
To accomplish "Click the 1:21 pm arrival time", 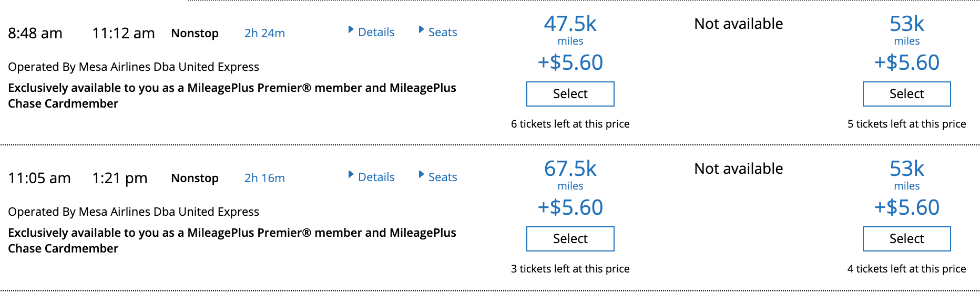I will tap(119, 178).
